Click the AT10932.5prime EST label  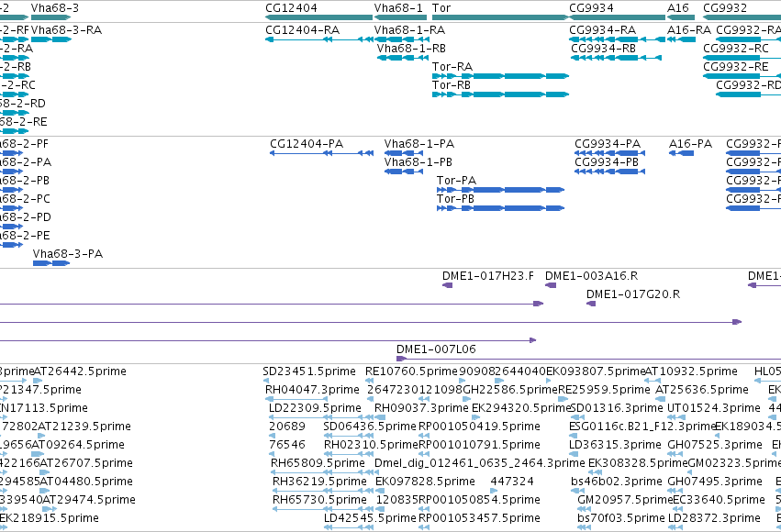click(691, 371)
